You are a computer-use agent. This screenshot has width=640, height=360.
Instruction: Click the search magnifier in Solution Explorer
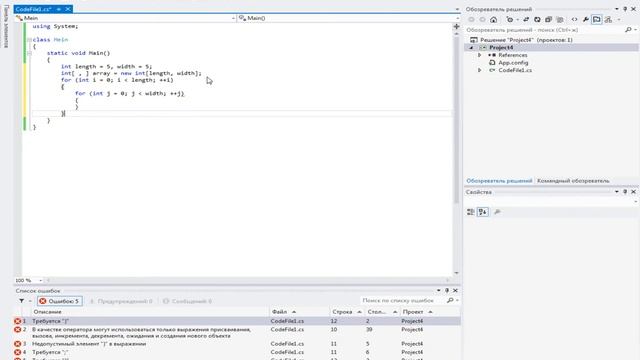click(628, 30)
